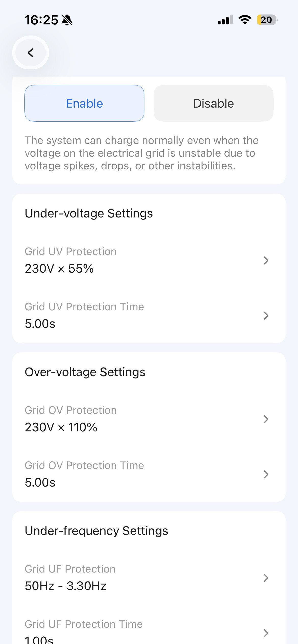Open Grid OV Protection chevron
298x644 pixels.
point(266,419)
